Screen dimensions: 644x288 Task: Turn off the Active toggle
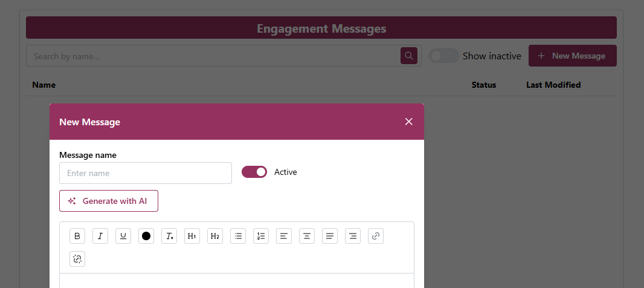click(254, 172)
